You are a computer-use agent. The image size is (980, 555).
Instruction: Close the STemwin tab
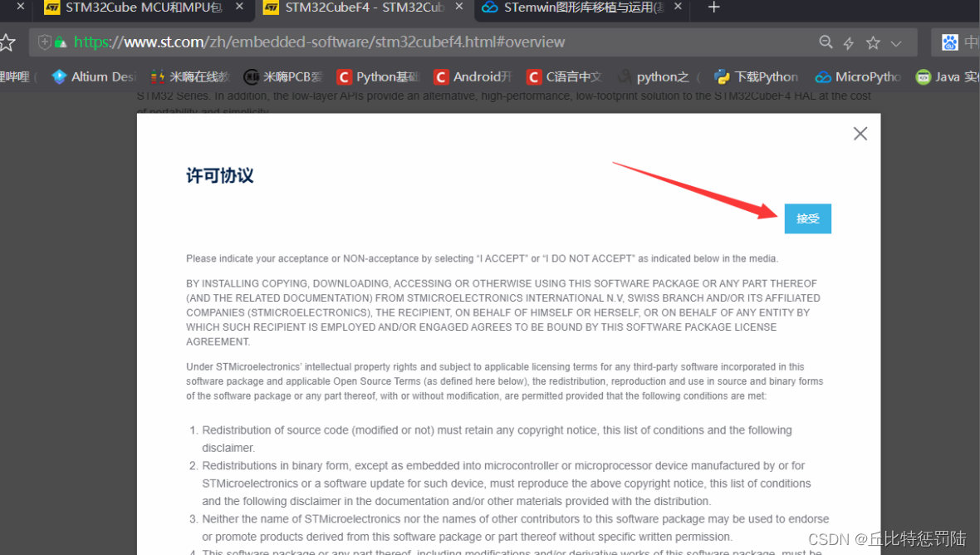pos(679,7)
